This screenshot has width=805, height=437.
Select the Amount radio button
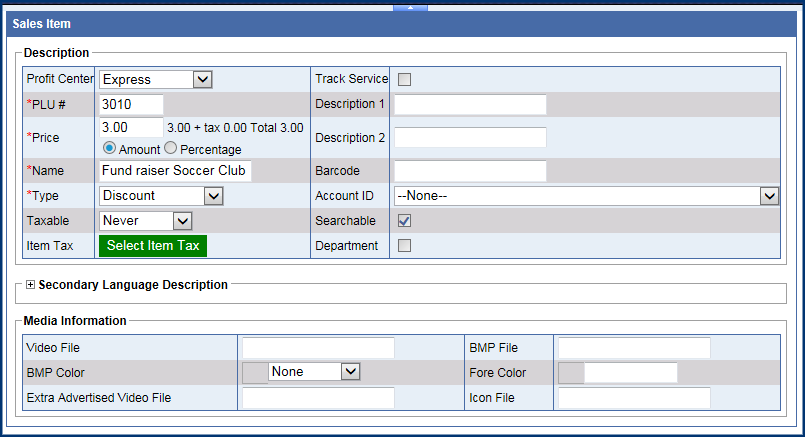pyautogui.click(x=109, y=148)
